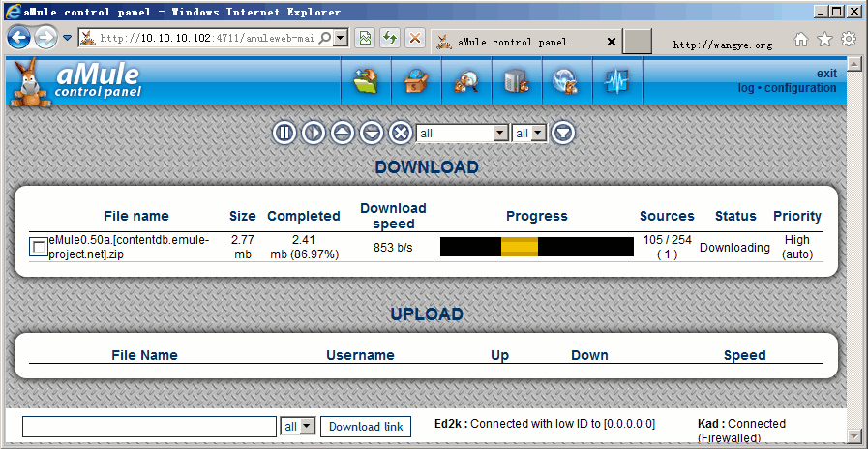Click the Ed2k connection status text
Screen dimensions: 868x449
[x=545, y=424]
